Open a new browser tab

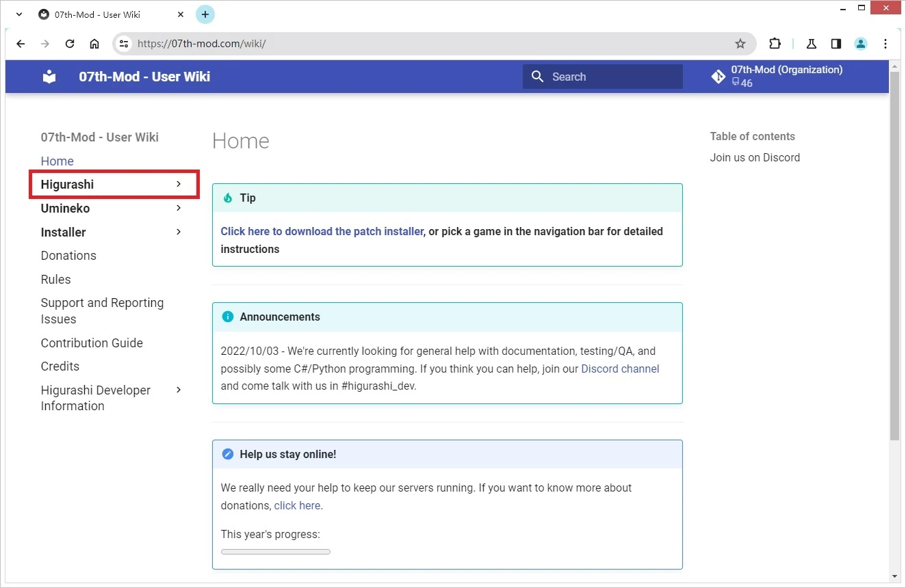point(205,14)
